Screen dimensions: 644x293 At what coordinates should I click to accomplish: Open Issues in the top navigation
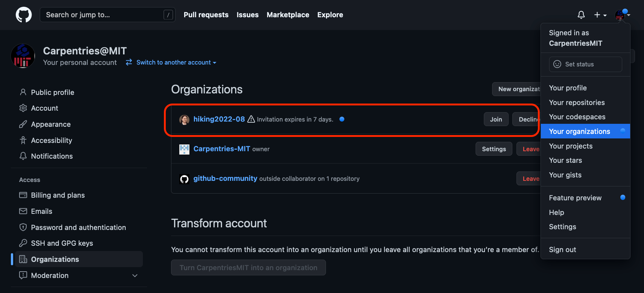tap(248, 15)
